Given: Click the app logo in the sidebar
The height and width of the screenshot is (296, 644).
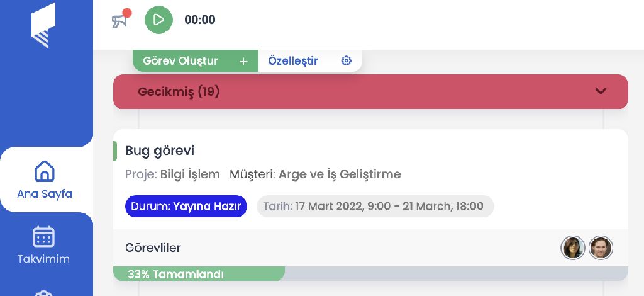Looking at the screenshot, I should (x=44, y=25).
